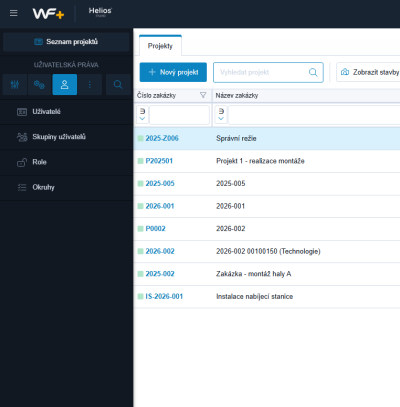
Task: Click green status square of P0002
Action: pyautogui.click(x=141, y=229)
